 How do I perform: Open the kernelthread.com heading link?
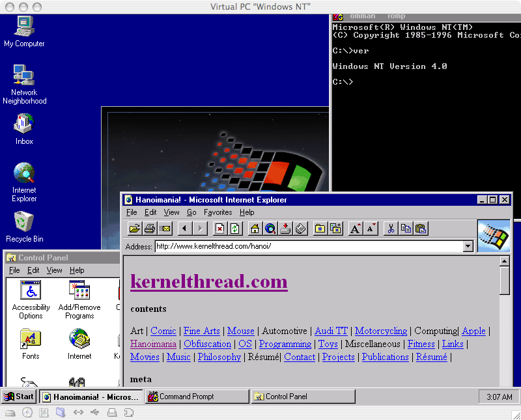(209, 282)
